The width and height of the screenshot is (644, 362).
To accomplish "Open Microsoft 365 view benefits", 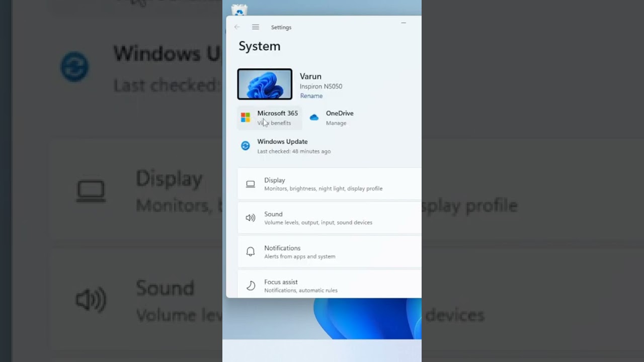I will coord(270,118).
